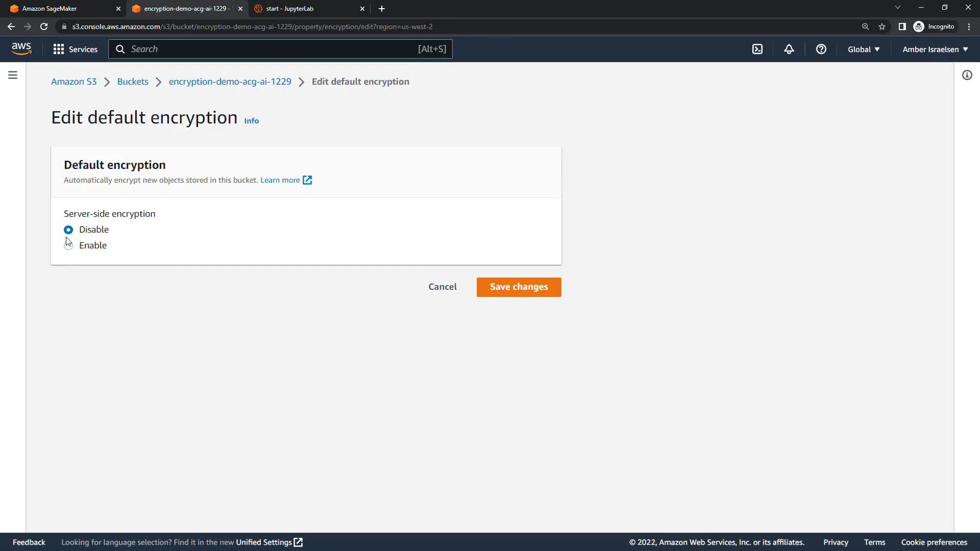Go to the AWS logo home
Viewport: 980px width, 551px height.
click(x=21, y=48)
